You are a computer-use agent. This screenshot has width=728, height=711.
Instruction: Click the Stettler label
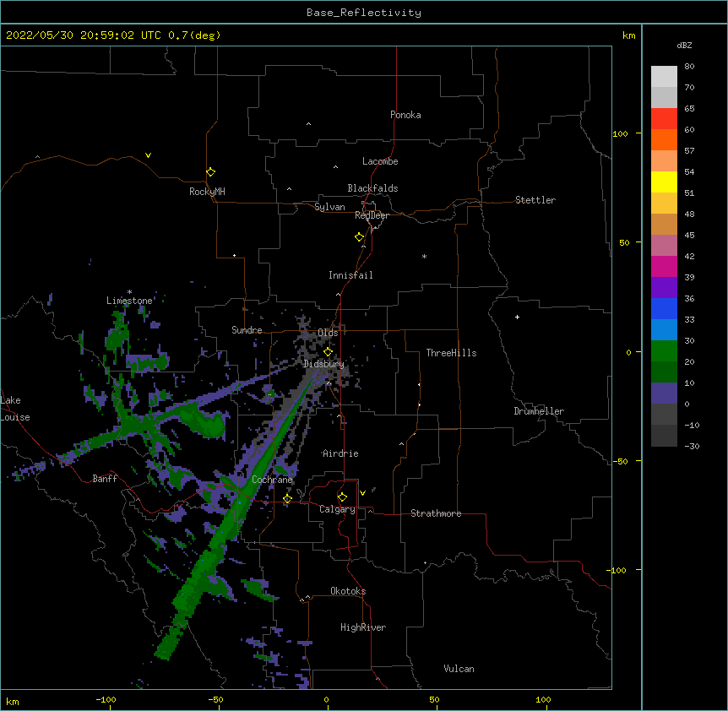pos(535,200)
